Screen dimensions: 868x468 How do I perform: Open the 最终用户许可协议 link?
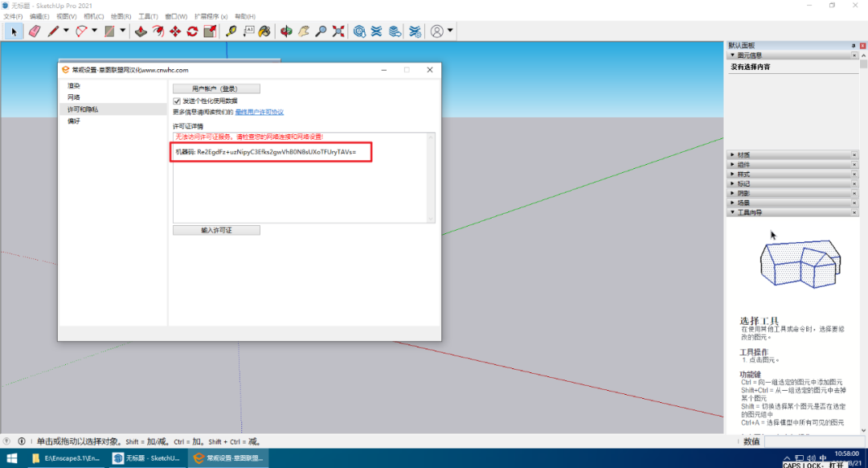click(x=259, y=112)
